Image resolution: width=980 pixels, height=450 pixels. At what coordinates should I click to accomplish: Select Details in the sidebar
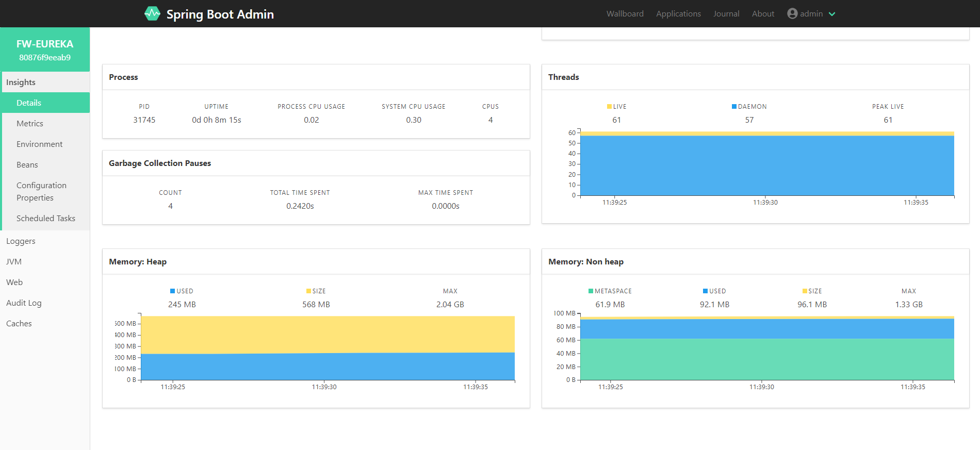click(x=45, y=103)
